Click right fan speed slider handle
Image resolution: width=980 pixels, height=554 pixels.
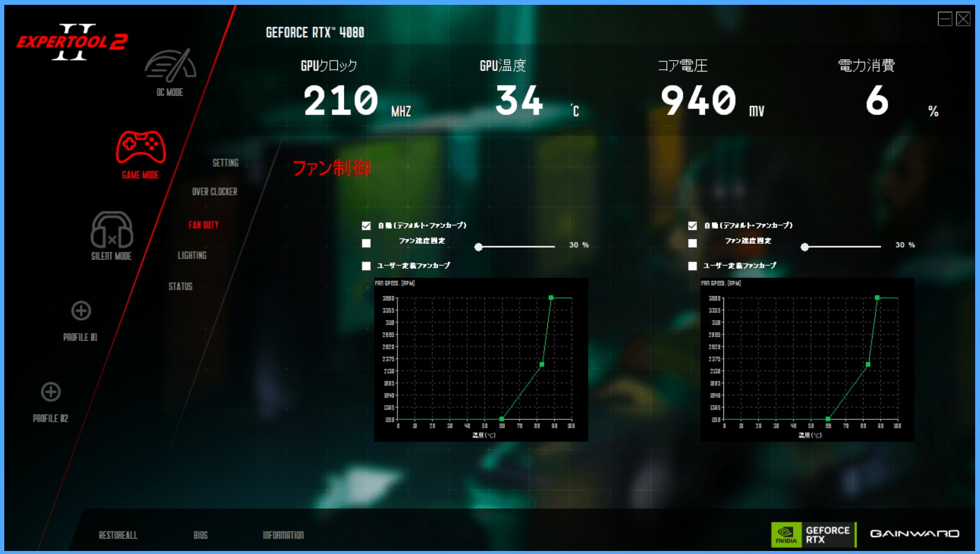click(x=805, y=247)
